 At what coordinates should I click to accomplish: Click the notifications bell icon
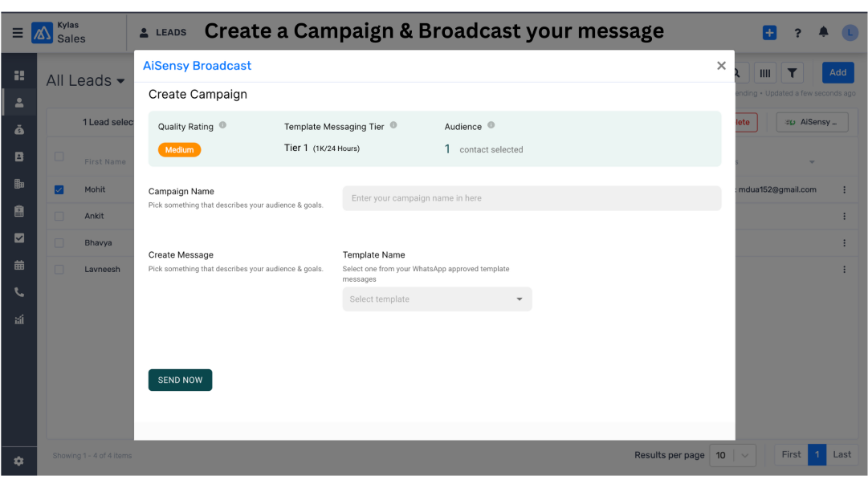823,32
